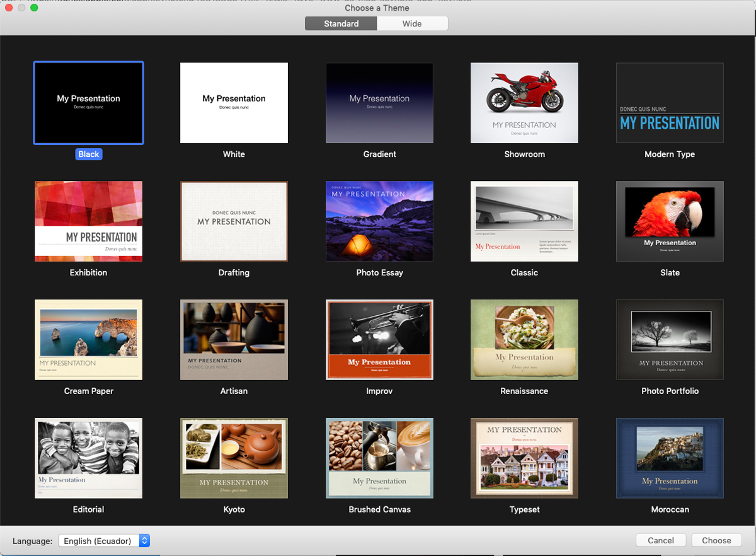The image size is (756, 556).
Task: Choose the Photo Essay tent theme
Action: click(379, 221)
